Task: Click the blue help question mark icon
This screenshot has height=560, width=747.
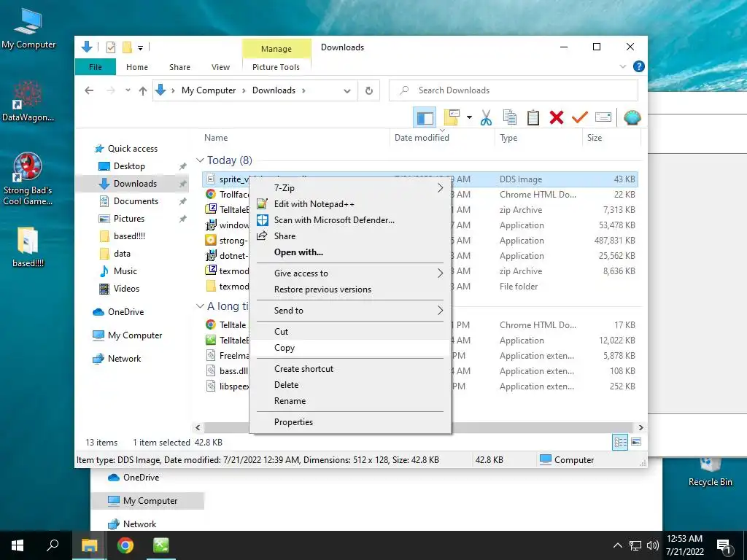Action: (639, 66)
